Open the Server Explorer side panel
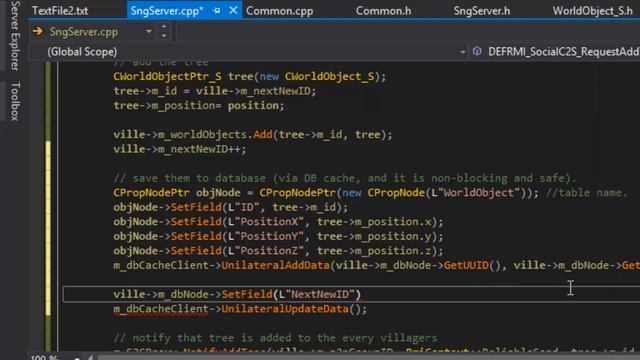This screenshot has width=640, height=360. click(16, 35)
